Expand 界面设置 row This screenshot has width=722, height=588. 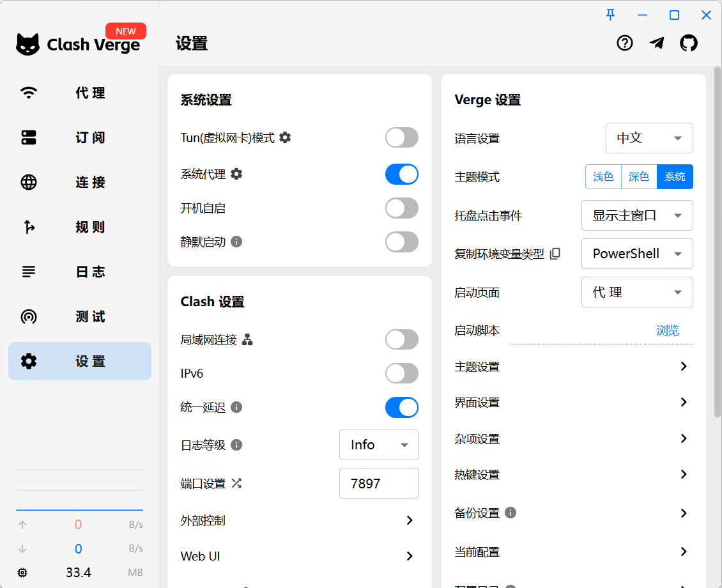point(573,403)
